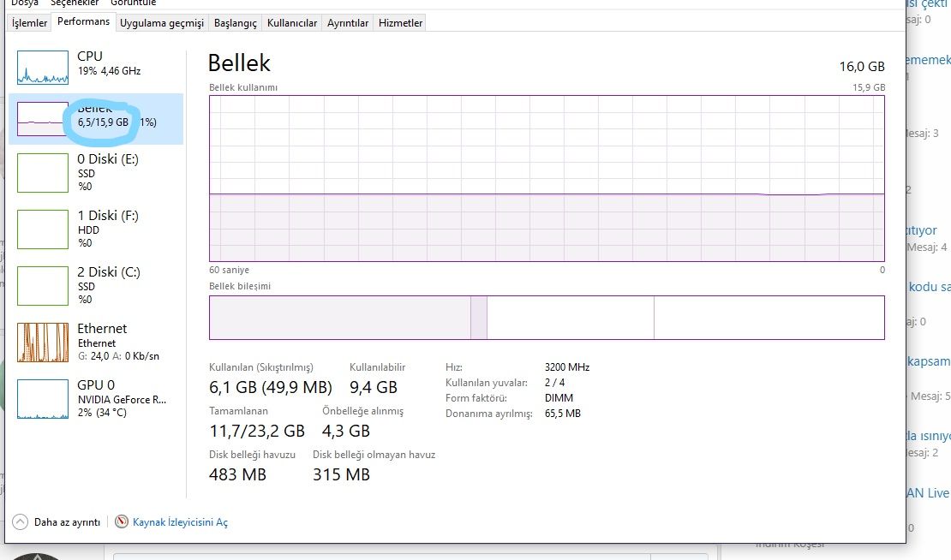Show the Ethernet network activity graph
The height and width of the screenshot is (560, 951).
pyautogui.click(x=43, y=342)
